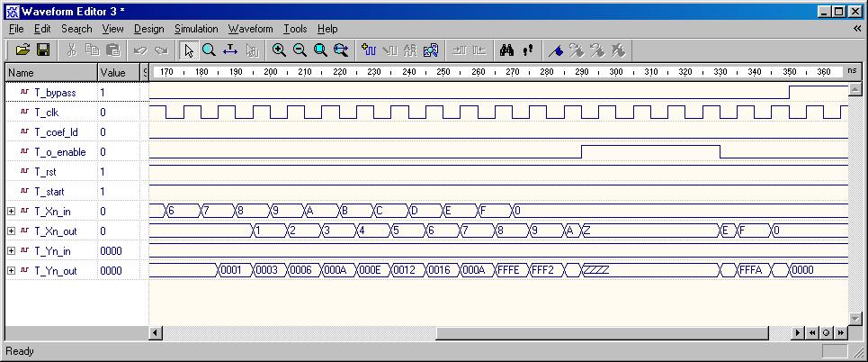Open the Waveform menu

(x=250, y=29)
